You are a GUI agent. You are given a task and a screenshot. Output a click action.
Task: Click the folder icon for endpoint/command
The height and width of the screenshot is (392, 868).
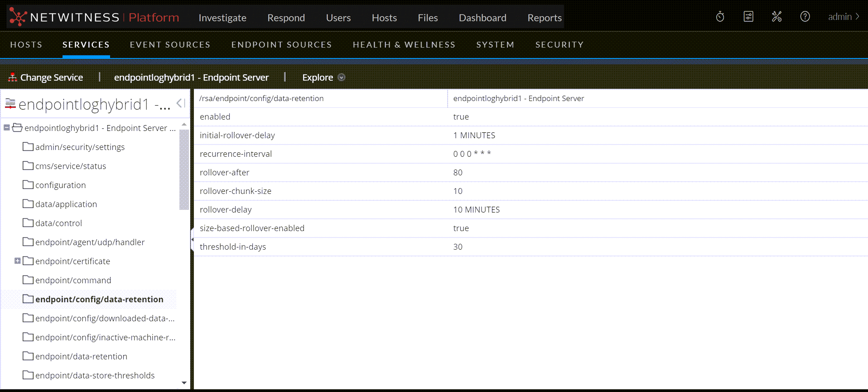coord(28,280)
